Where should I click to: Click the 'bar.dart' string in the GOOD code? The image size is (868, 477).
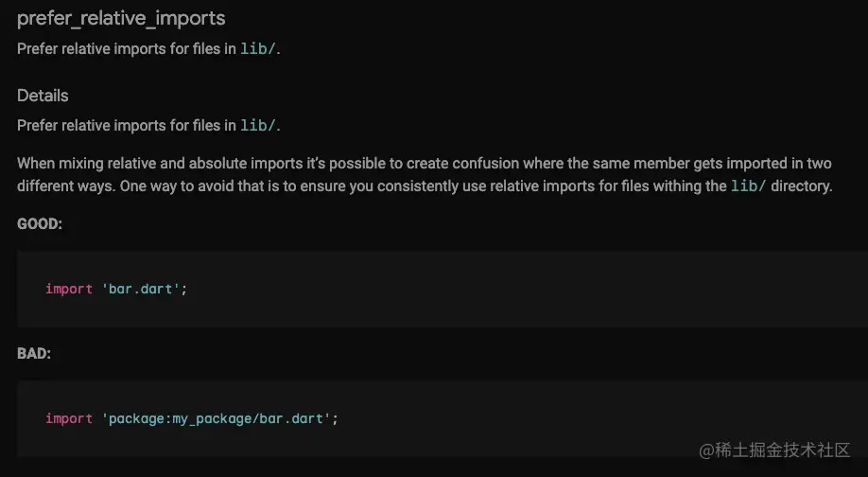[141, 289]
